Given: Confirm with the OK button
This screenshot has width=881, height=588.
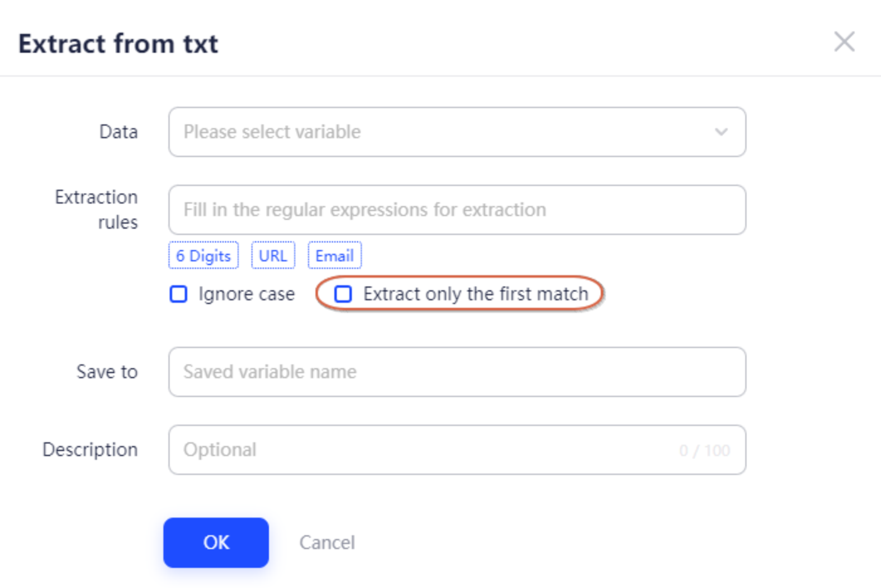Looking at the screenshot, I should [216, 543].
